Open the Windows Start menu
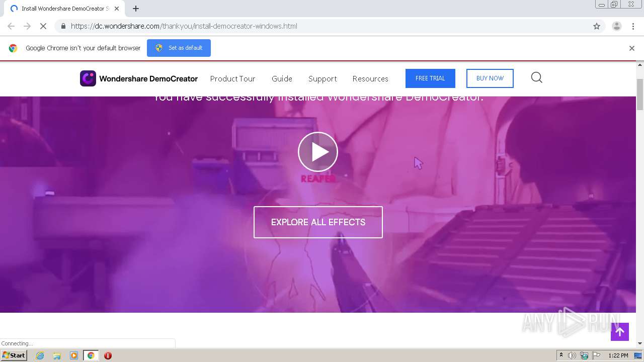 14,355
